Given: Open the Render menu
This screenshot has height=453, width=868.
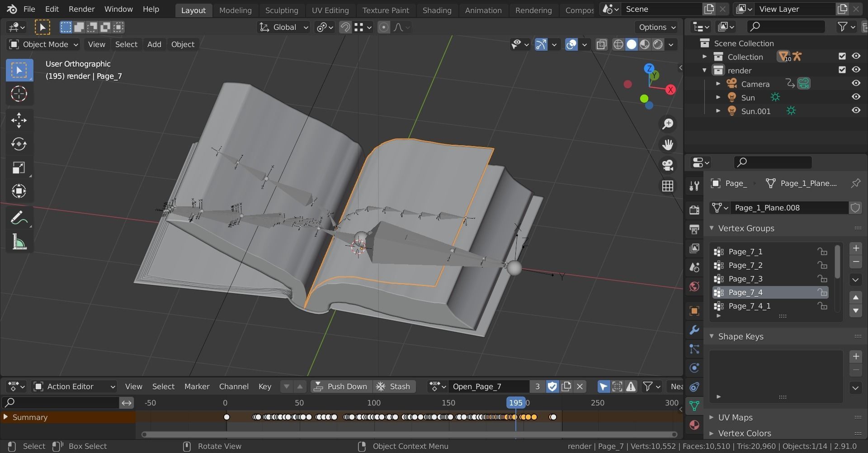Looking at the screenshot, I should coord(81,9).
